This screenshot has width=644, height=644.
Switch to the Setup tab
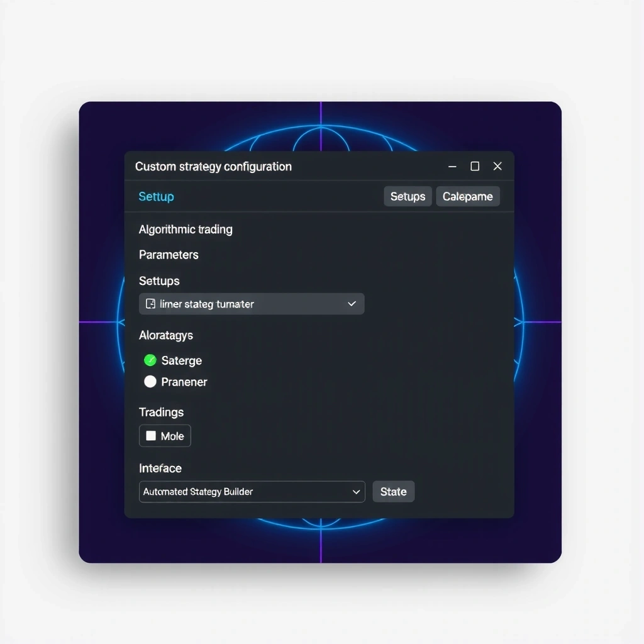click(x=156, y=196)
